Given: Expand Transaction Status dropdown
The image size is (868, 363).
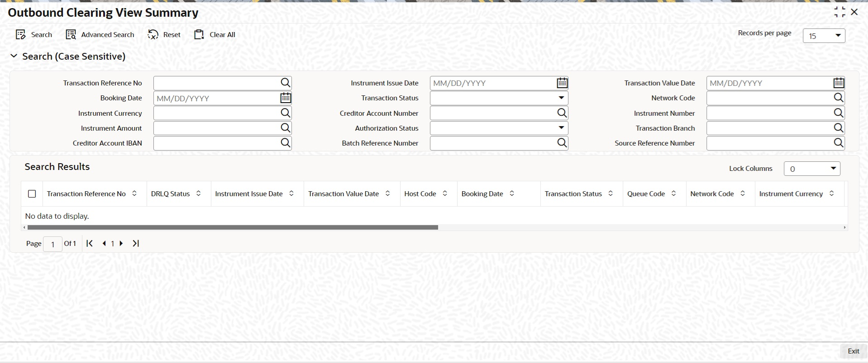Looking at the screenshot, I should tap(499, 98).
